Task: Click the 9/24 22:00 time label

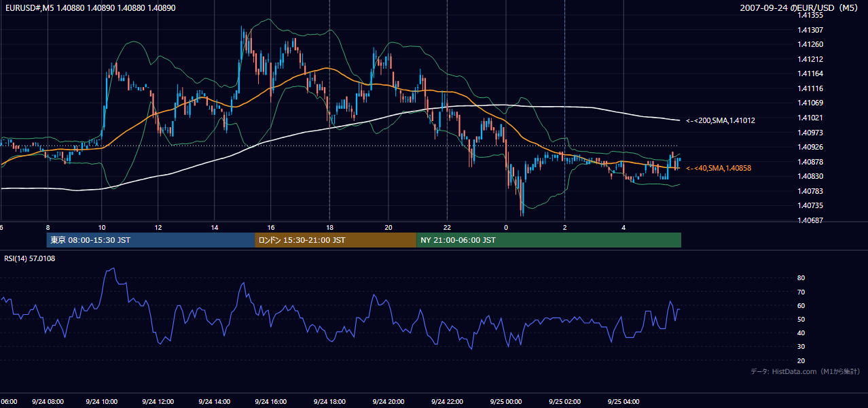Action: 446,401
